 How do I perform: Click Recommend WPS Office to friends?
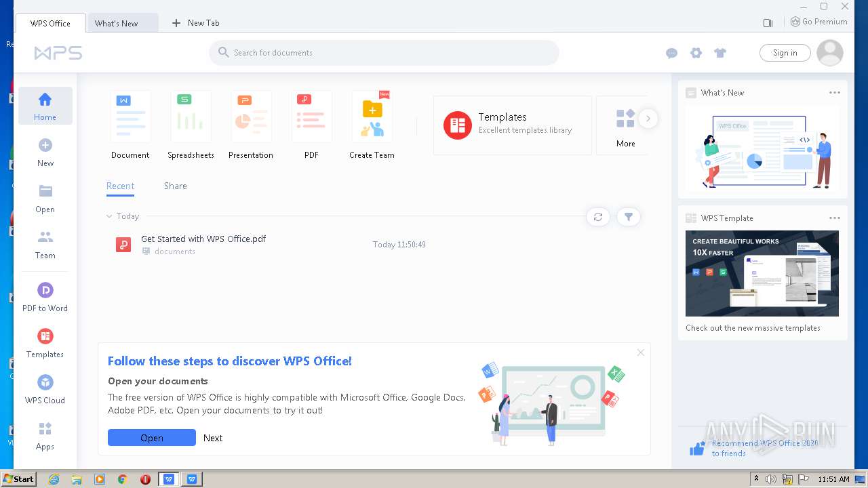[765, 448]
